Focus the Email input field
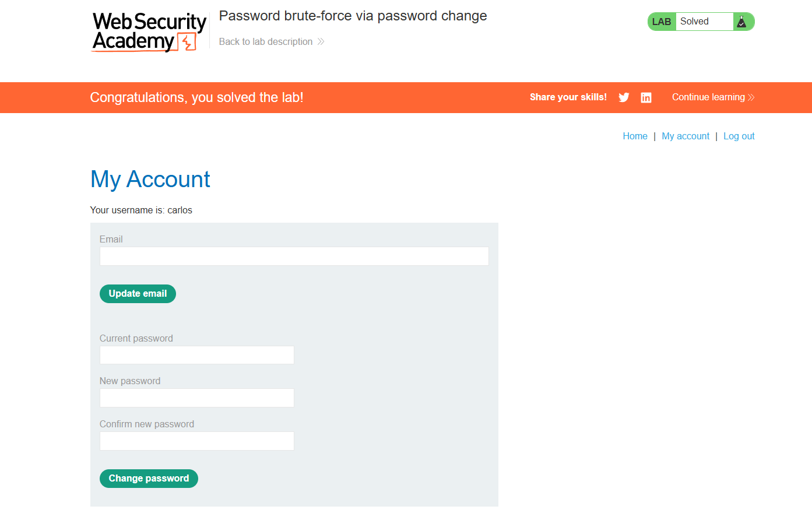This screenshot has width=812, height=513. (x=294, y=256)
